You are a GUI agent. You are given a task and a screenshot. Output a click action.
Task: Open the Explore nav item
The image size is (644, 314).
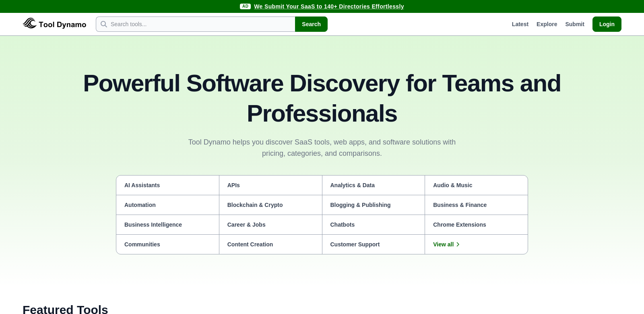point(547,24)
